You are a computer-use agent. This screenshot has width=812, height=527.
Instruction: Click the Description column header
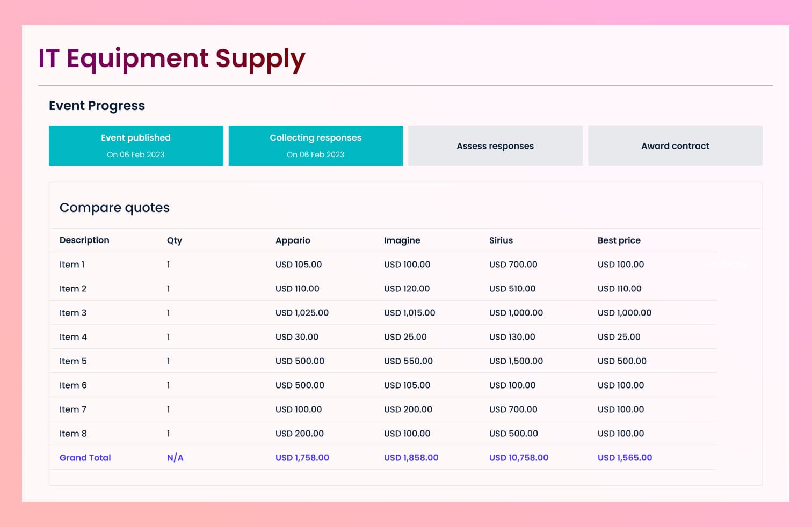click(84, 240)
